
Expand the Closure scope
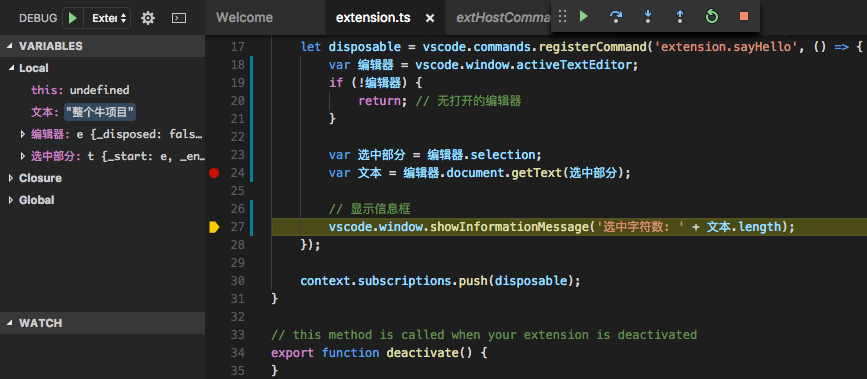tap(11, 178)
